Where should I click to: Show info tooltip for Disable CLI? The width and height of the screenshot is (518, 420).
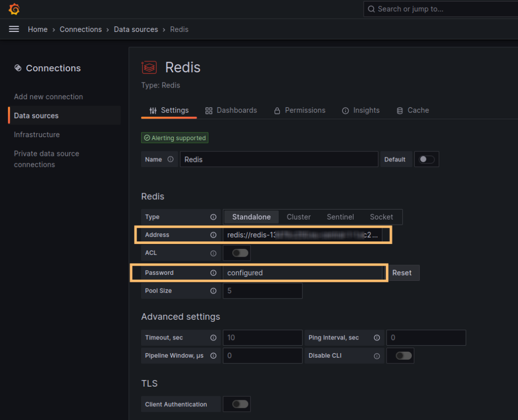[377, 356]
